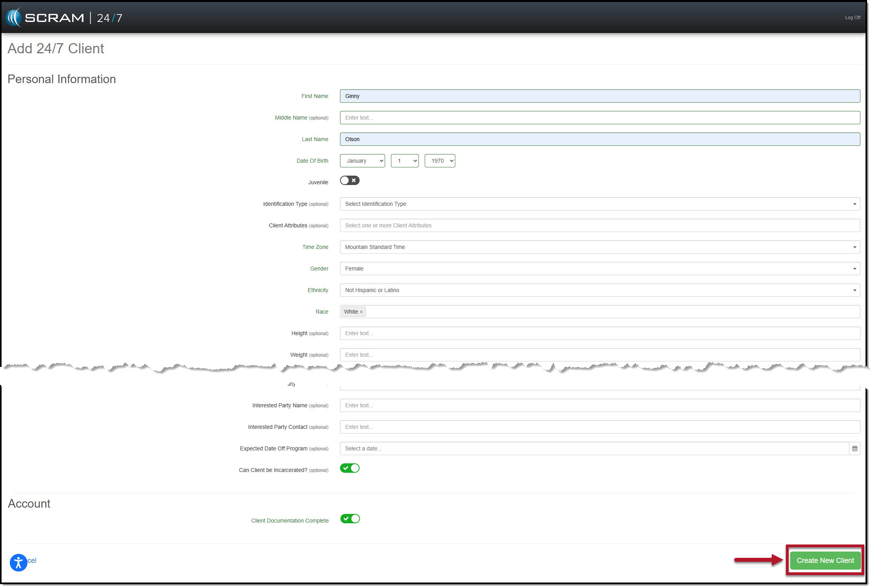Expand the Identification Type dropdown

point(600,204)
